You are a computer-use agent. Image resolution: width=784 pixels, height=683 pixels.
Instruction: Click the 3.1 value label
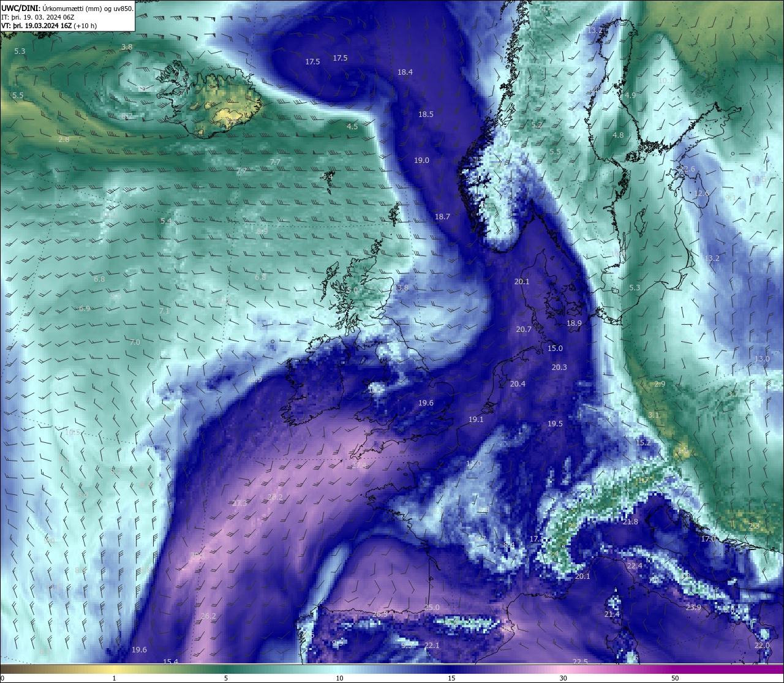pyautogui.click(x=654, y=415)
